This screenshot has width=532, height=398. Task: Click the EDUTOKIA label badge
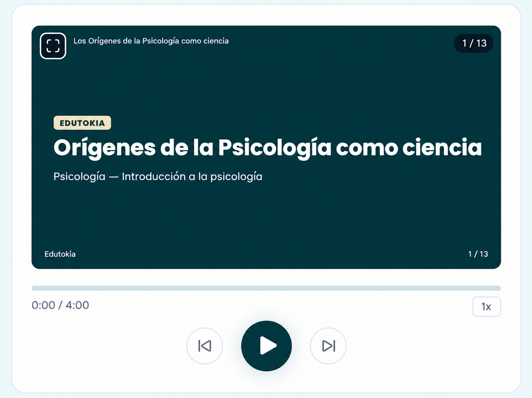tap(82, 123)
